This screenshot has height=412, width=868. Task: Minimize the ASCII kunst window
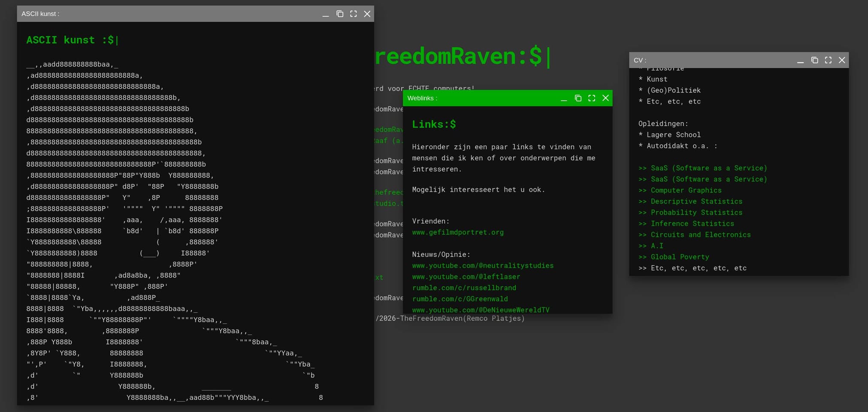326,14
